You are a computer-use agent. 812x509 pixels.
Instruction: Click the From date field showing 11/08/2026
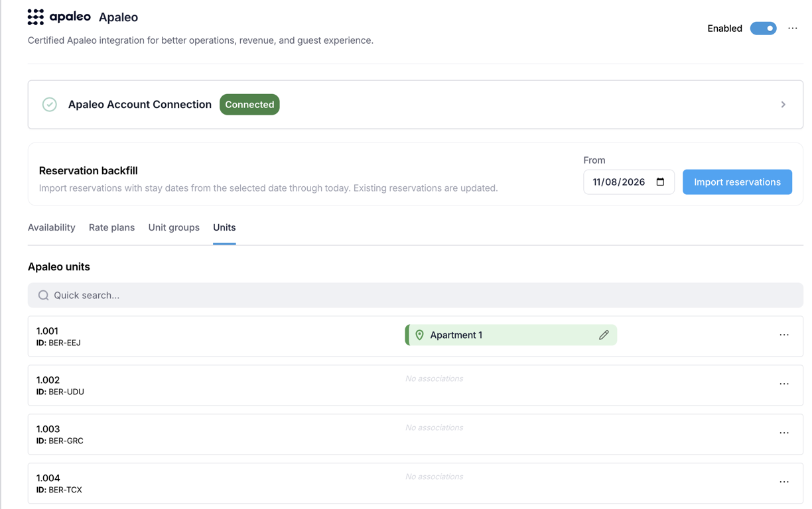pos(629,182)
